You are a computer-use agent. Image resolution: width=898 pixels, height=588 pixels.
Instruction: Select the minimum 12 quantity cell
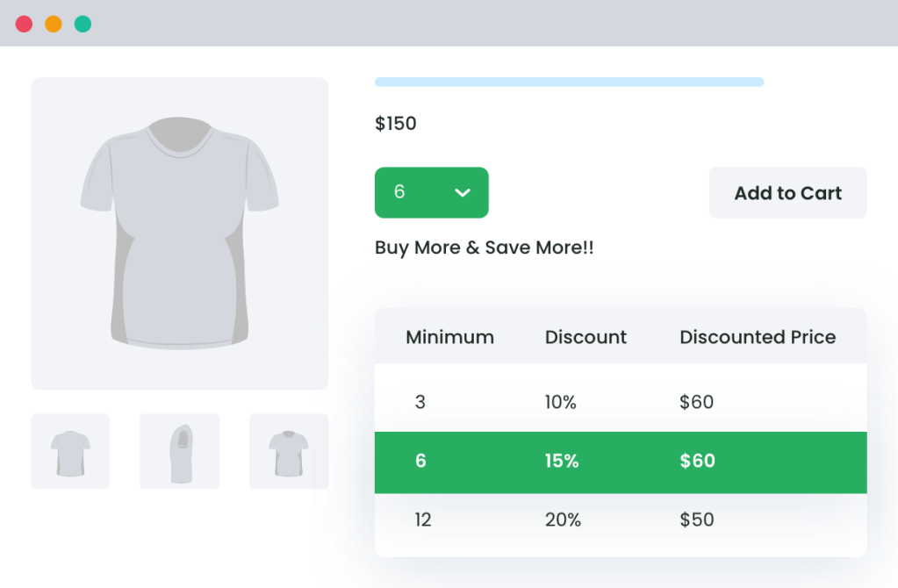click(x=422, y=520)
